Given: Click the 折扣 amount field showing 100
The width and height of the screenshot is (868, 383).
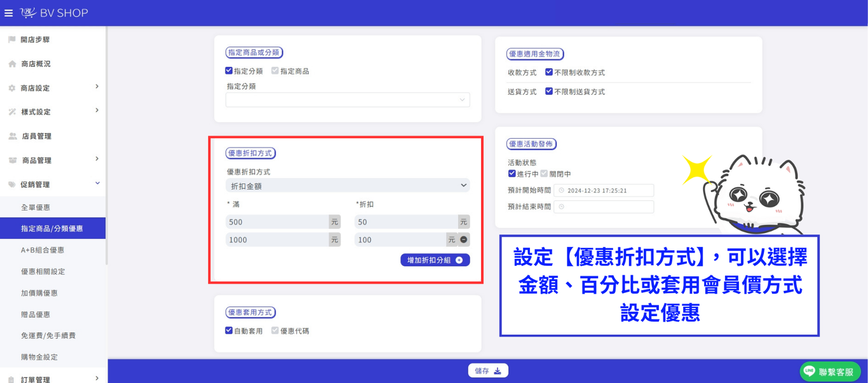Looking at the screenshot, I should pyautogui.click(x=400, y=240).
